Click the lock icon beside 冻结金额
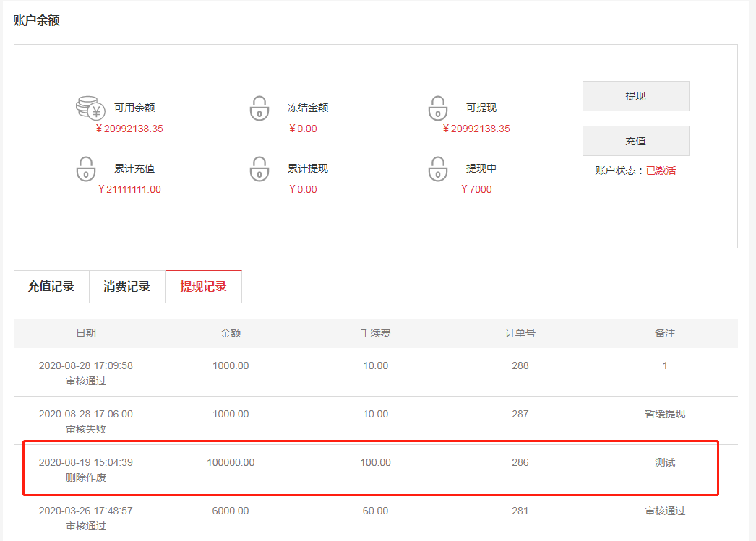 coord(259,108)
